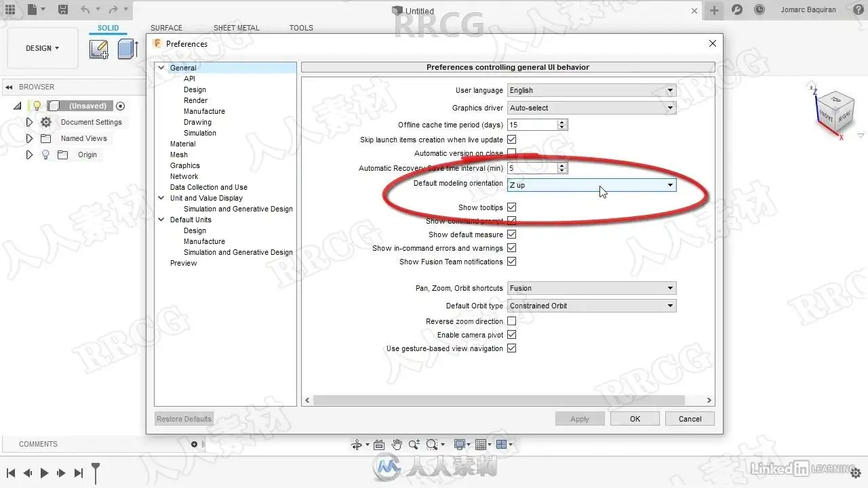The height and width of the screenshot is (488, 868).
Task: Toggle Skip launch items creation checkbox
Action: pyautogui.click(x=512, y=140)
